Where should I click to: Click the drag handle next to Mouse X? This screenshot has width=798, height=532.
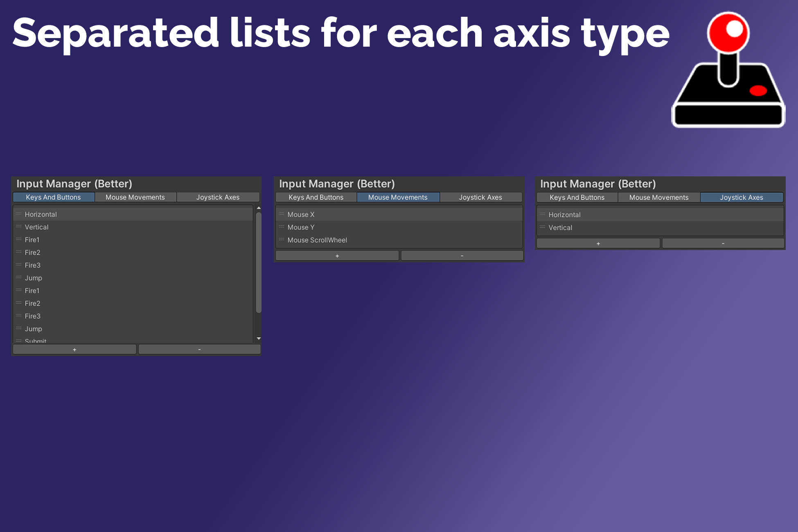pos(281,214)
